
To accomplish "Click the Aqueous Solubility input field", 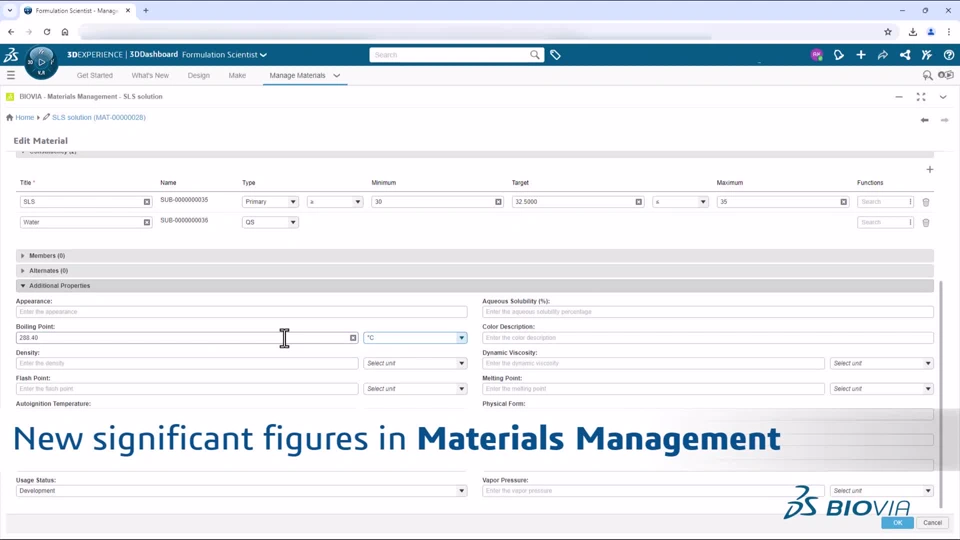I will (x=708, y=312).
